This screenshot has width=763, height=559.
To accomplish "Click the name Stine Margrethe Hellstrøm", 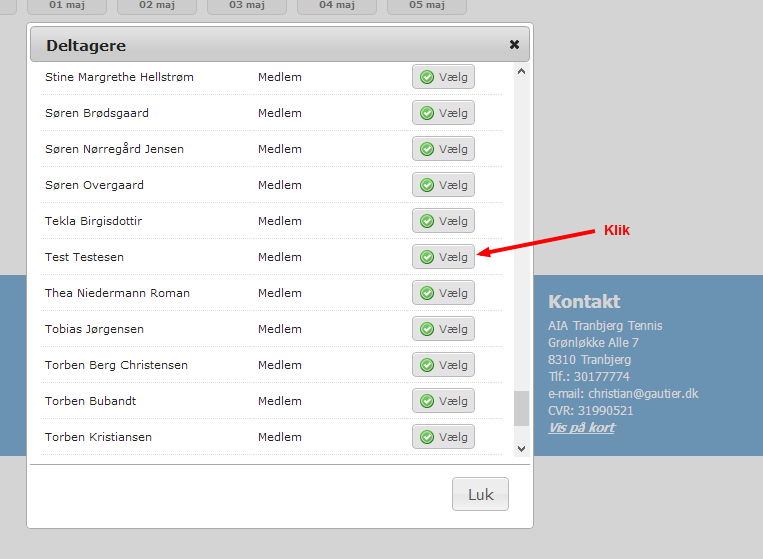I will pyautogui.click(x=119, y=77).
